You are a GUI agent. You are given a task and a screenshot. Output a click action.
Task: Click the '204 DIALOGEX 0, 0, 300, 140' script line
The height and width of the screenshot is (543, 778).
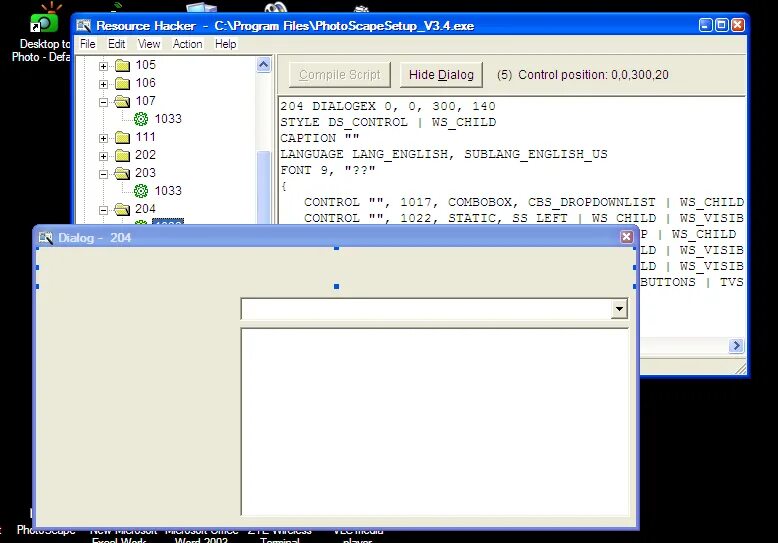point(388,106)
